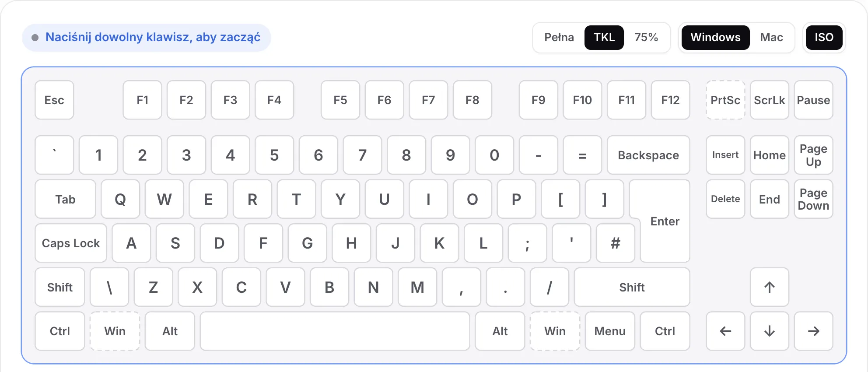Viewport: 868px width, 372px height.
Task: Click the F12 key
Action: point(670,100)
